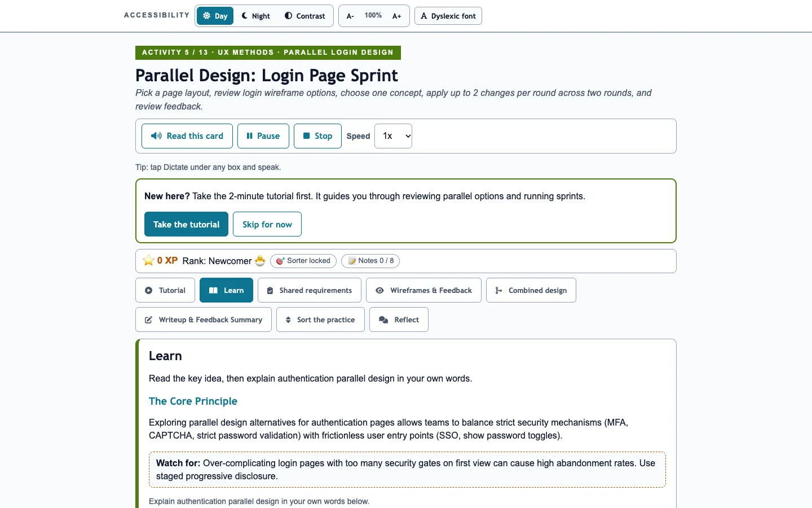This screenshot has height=508, width=812.
Task: Click the moon icon beside Night
Action: [x=245, y=16]
